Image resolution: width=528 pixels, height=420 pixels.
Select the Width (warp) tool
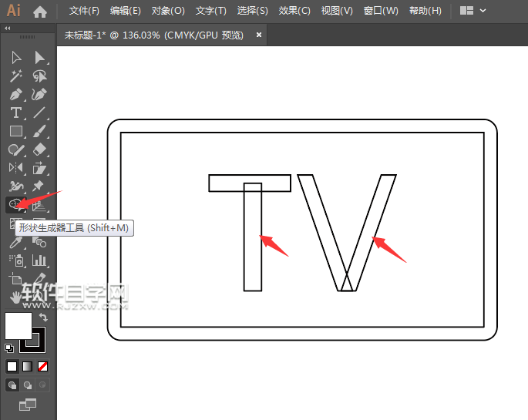point(16,186)
